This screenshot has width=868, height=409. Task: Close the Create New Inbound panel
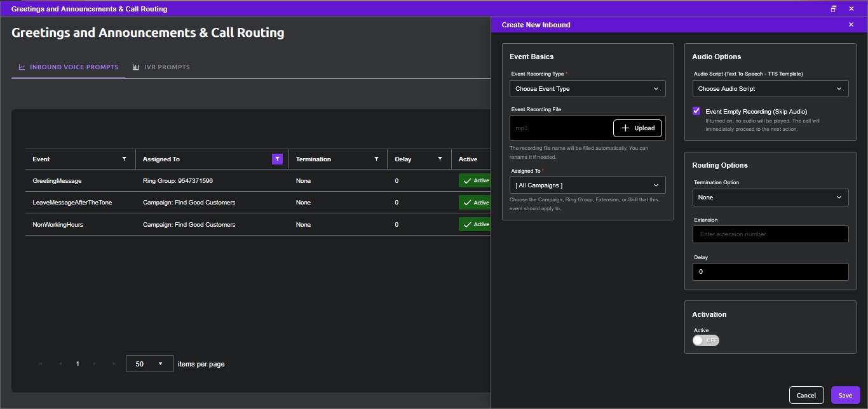pos(851,25)
